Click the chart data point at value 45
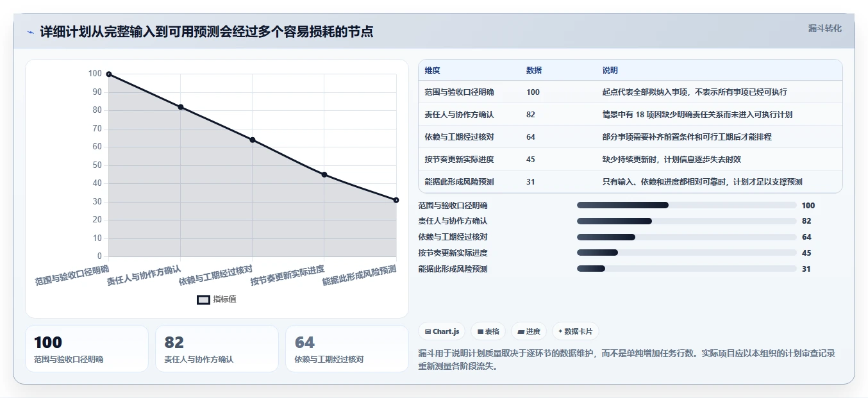Screen dimensions: 868x398 (x=324, y=174)
